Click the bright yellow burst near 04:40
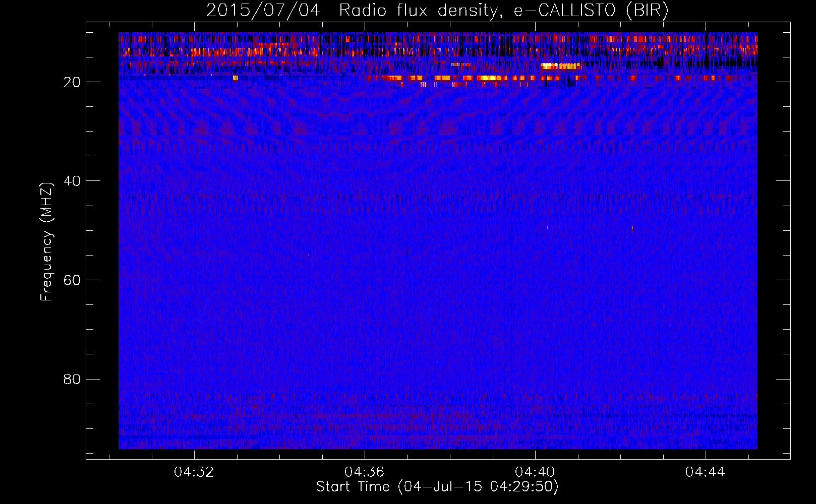Viewport: 816px width, 504px height. [x=560, y=66]
